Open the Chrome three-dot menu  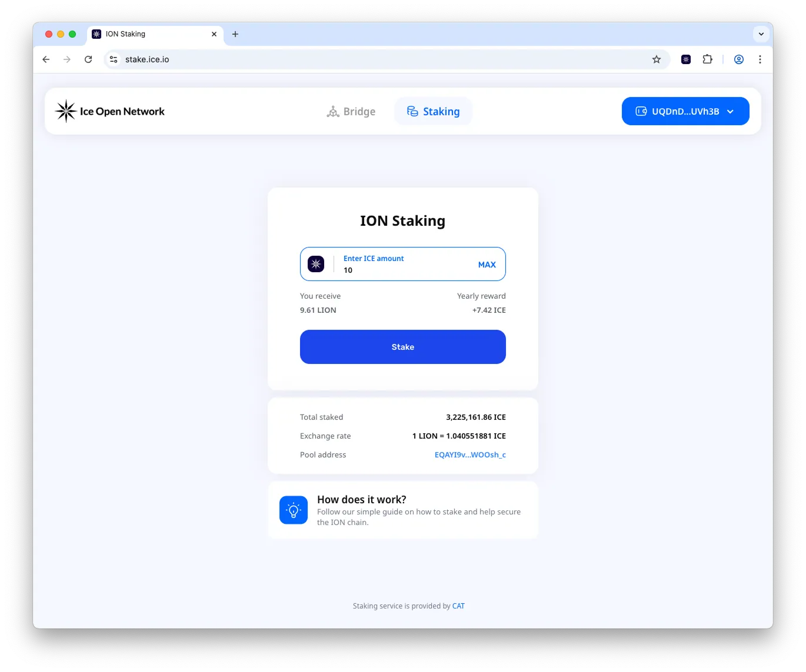760,59
